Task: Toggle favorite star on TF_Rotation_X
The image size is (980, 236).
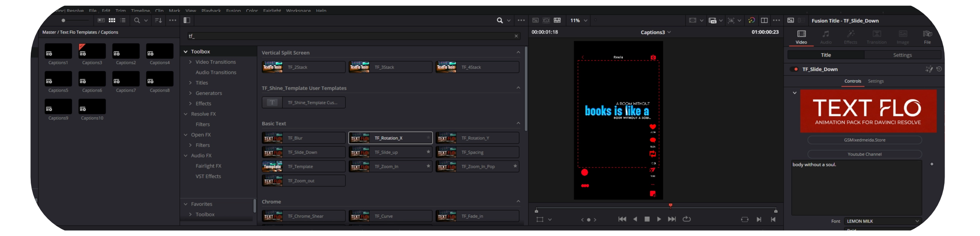Action: click(x=428, y=137)
